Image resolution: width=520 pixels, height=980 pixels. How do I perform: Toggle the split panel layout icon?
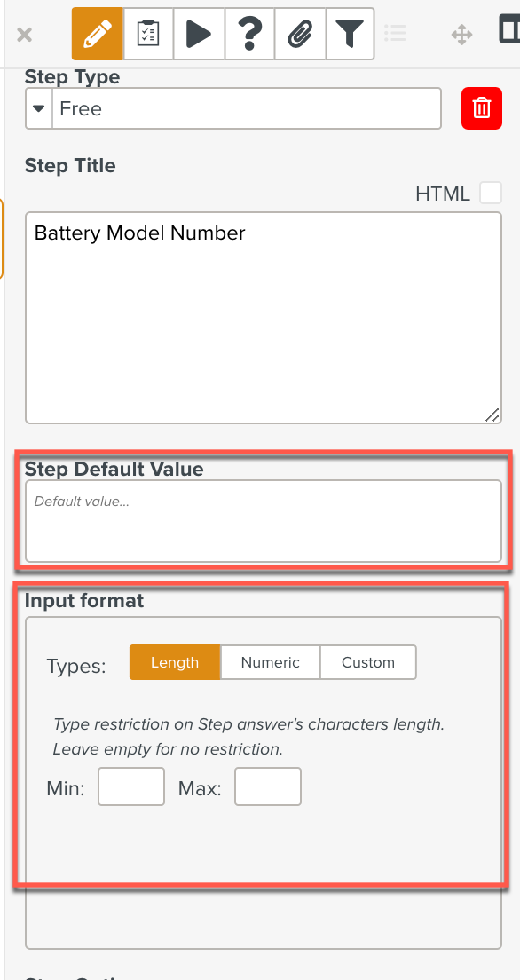pos(510,29)
